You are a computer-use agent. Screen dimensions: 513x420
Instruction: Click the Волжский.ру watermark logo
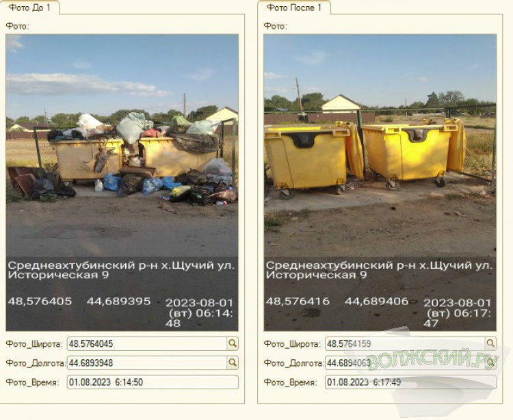[432, 359]
